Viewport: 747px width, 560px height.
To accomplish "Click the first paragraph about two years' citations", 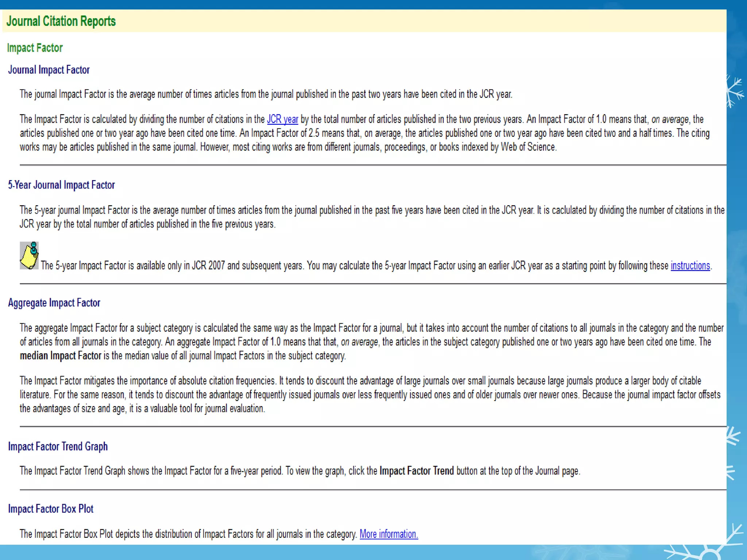I will [266, 94].
